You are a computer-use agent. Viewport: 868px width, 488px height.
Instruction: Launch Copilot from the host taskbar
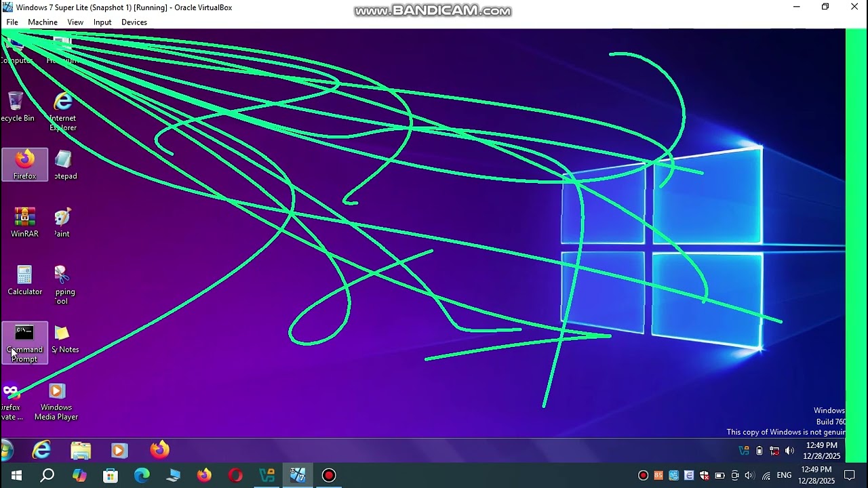click(79, 475)
